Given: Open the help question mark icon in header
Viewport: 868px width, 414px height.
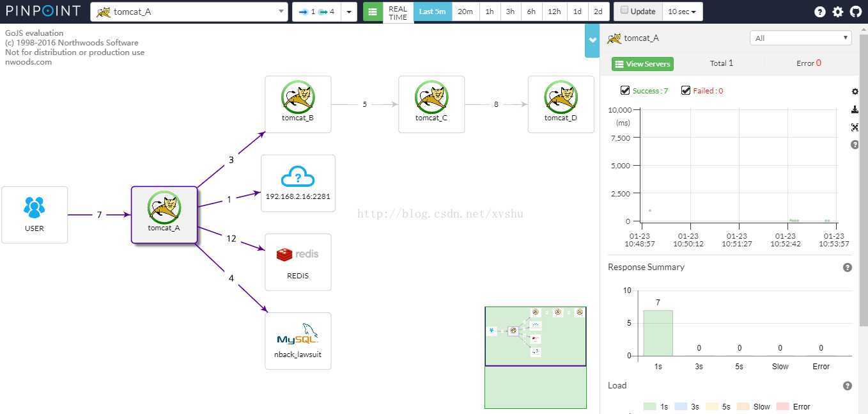Looking at the screenshot, I should (x=820, y=12).
